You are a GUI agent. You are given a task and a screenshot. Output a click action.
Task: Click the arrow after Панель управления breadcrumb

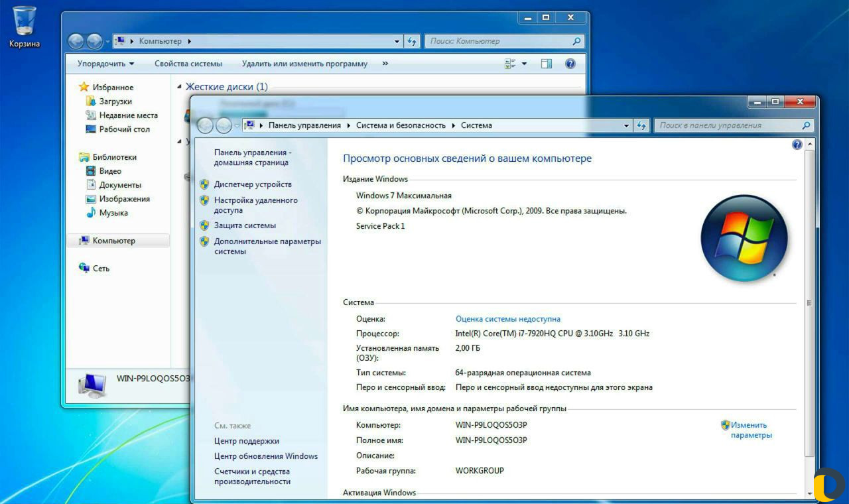pos(348,125)
